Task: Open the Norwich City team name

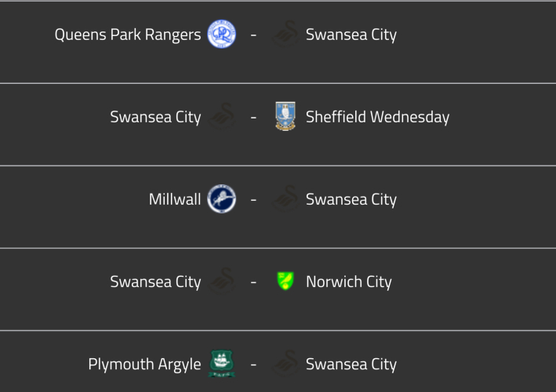Action: (348, 281)
